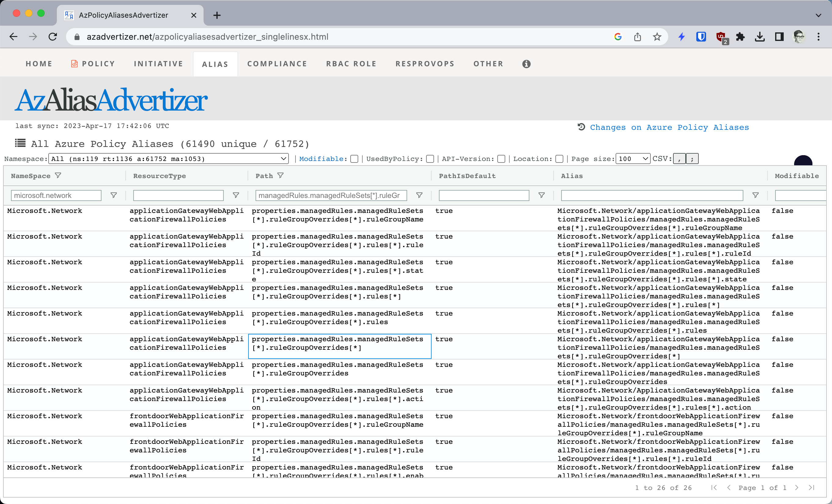Check the UsedByPolicy filter box

click(x=430, y=159)
